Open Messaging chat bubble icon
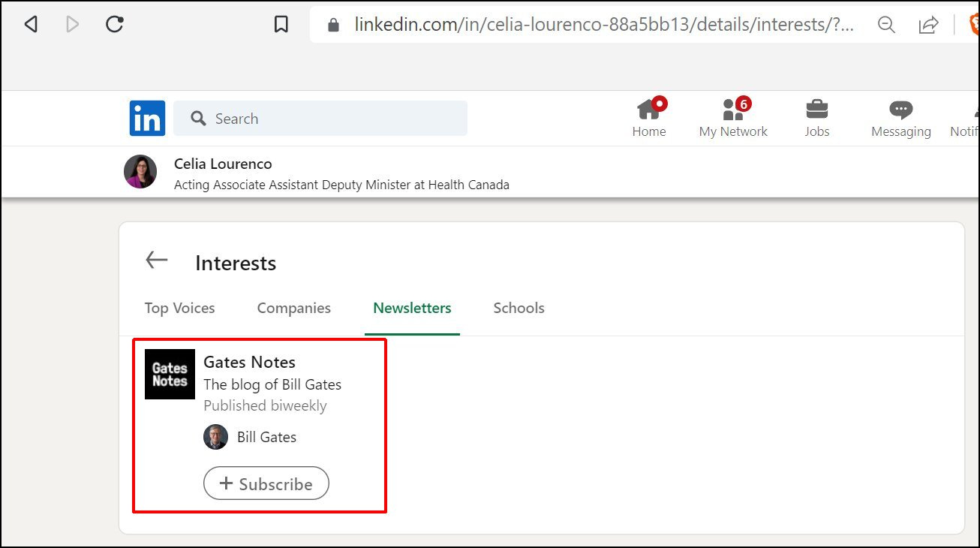The width and height of the screenshot is (980, 548). (901, 119)
